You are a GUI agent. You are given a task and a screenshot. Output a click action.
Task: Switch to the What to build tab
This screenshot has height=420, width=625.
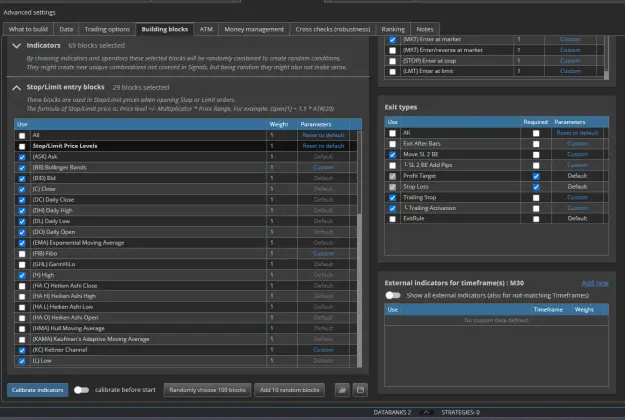coord(28,29)
